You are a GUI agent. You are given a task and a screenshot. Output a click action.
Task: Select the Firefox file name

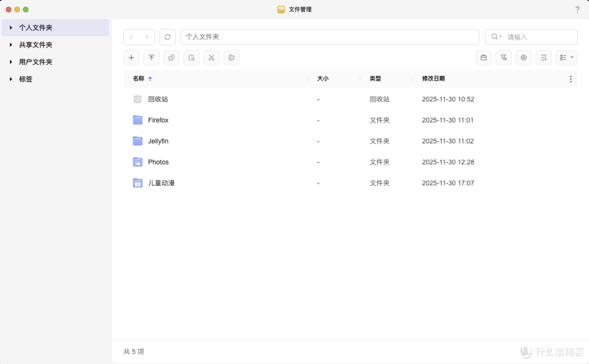pyautogui.click(x=158, y=120)
